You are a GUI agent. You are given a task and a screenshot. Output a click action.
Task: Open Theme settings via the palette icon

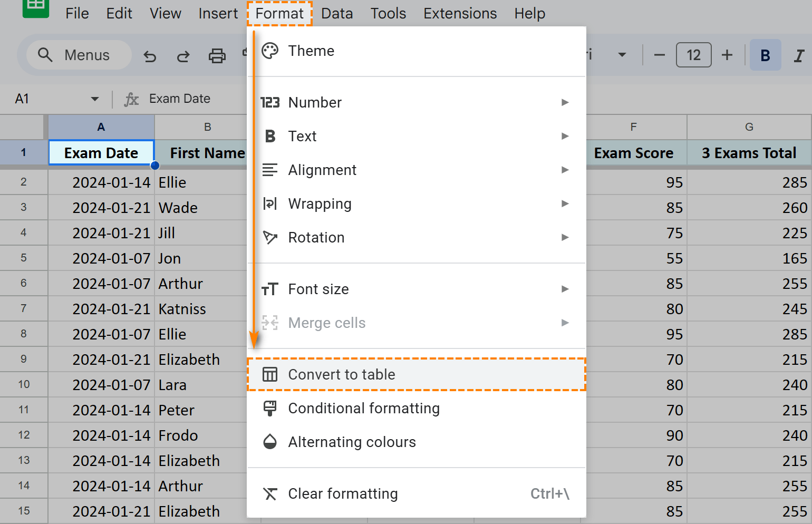pos(270,51)
